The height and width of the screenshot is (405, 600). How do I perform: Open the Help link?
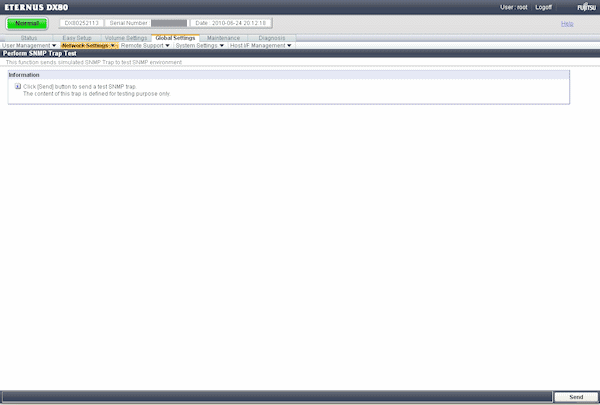coord(567,24)
